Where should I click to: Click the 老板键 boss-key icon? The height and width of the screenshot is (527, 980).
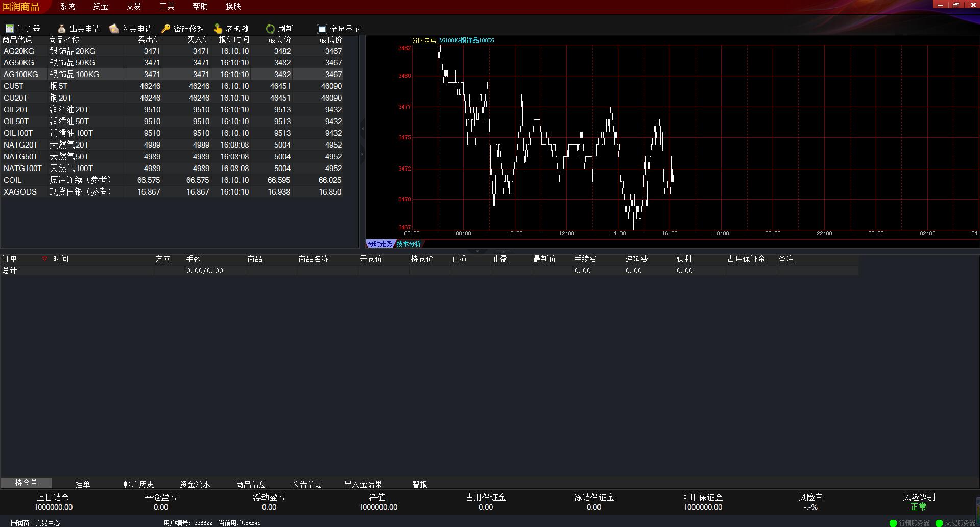(218, 29)
